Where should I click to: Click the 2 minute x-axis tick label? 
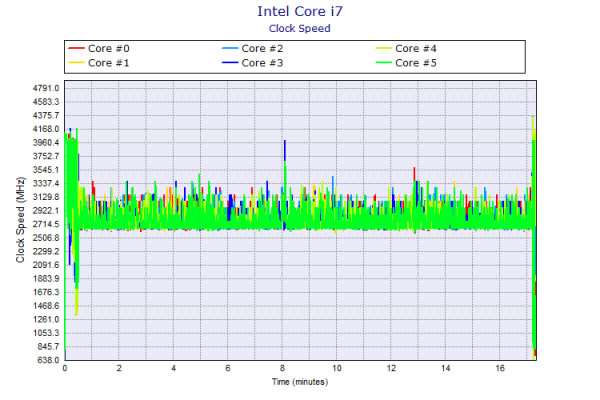[119, 368]
